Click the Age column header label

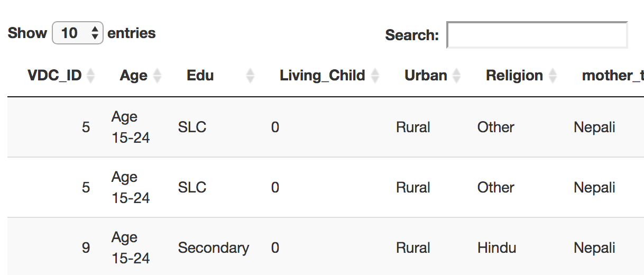(x=133, y=76)
